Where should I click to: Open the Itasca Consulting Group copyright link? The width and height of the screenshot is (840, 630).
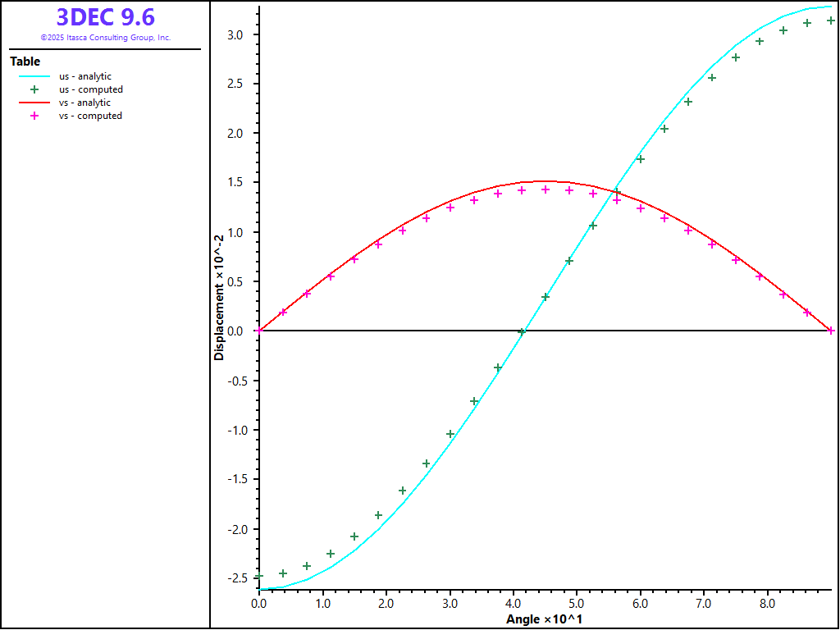point(105,38)
